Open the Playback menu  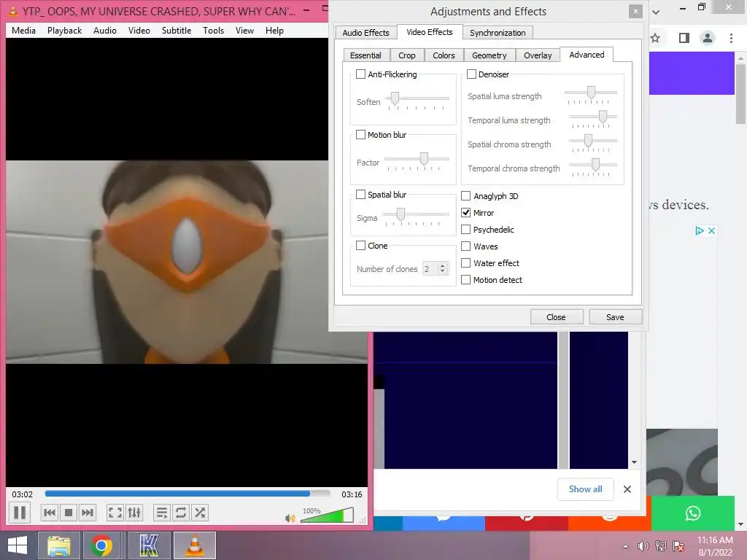point(64,31)
